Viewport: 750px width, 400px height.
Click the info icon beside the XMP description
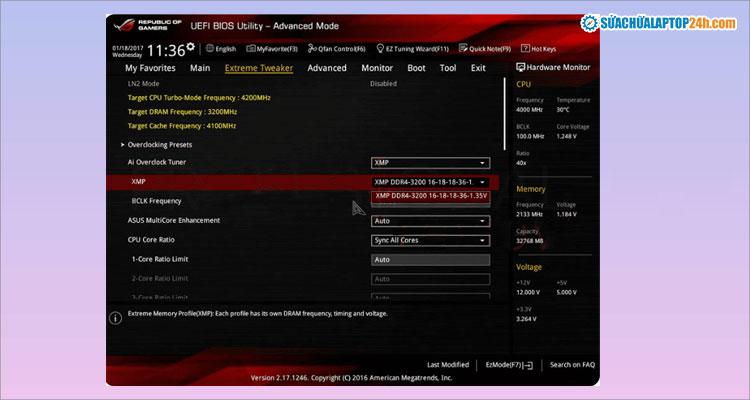coord(117,315)
